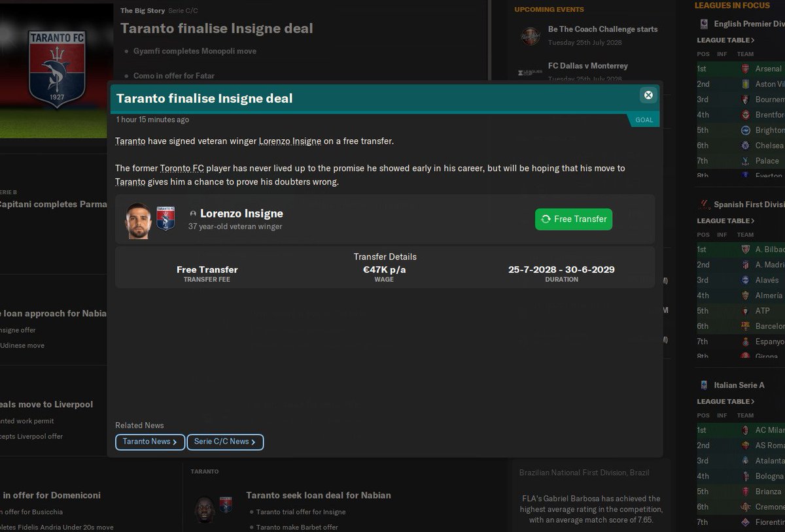Expand Italian Serie A league table

tap(726, 402)
